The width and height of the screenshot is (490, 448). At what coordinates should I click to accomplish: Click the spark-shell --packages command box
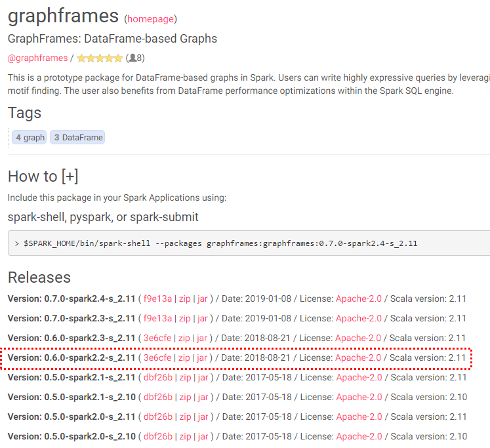pos(249,243)
